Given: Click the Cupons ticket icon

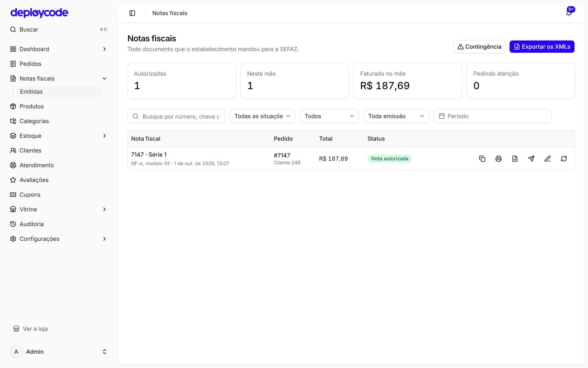Looking at the screenshot, I should pos(13,195).
